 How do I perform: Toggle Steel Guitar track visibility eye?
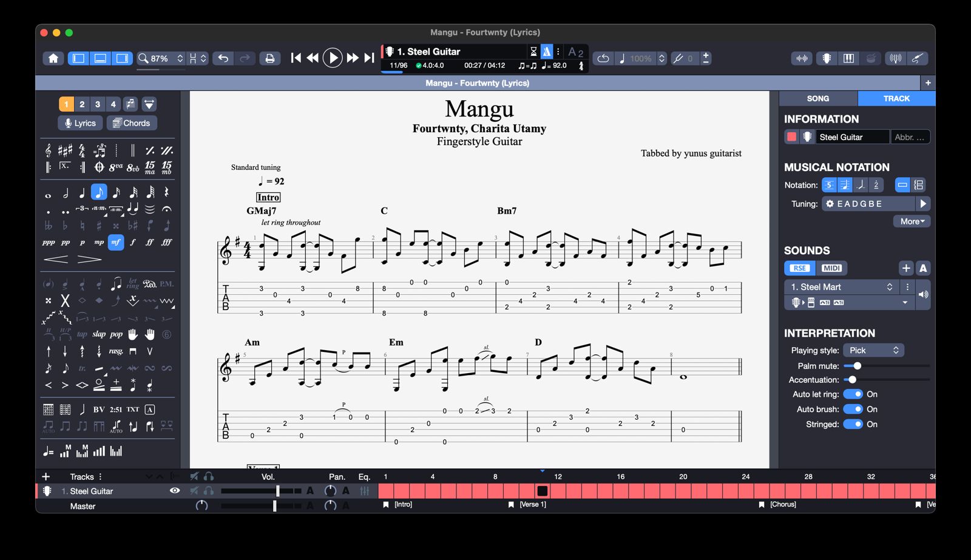(x=175, y=491)
